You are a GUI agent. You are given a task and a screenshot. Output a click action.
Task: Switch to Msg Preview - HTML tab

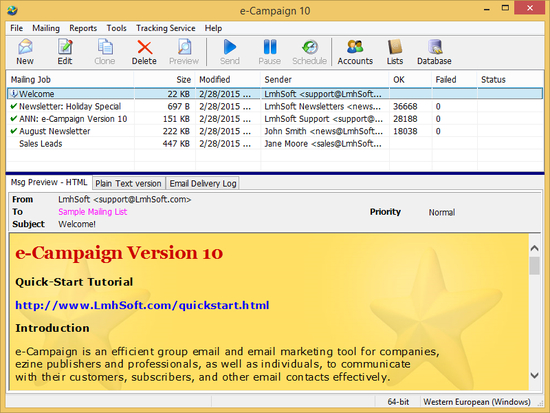49,182
